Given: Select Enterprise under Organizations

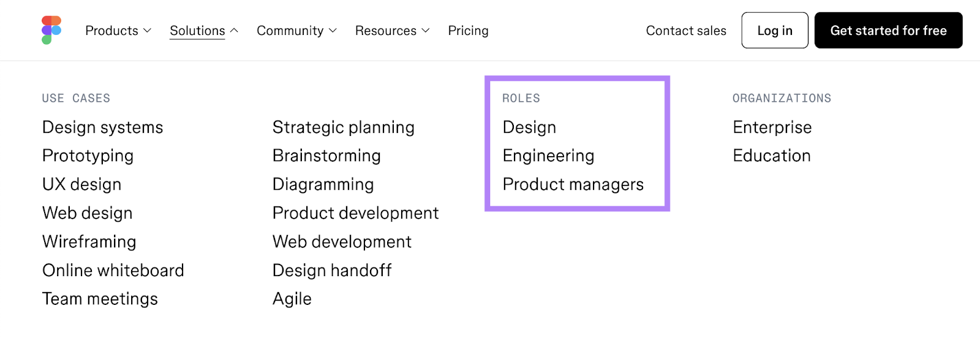Looking at the screenshot, I should coord(772,127).
